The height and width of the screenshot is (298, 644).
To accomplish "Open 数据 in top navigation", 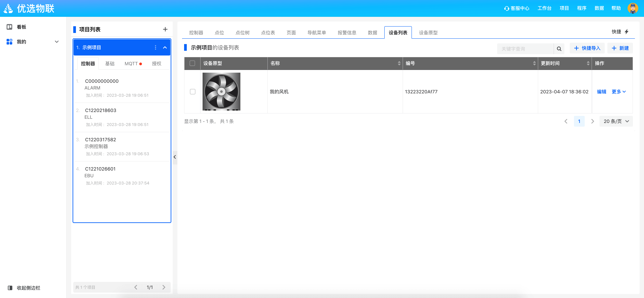I will pos(599,8).
